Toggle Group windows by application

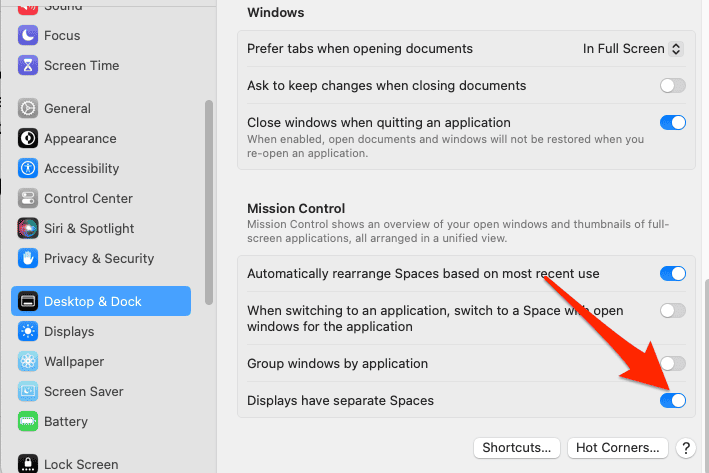click(x=673, y=364)
